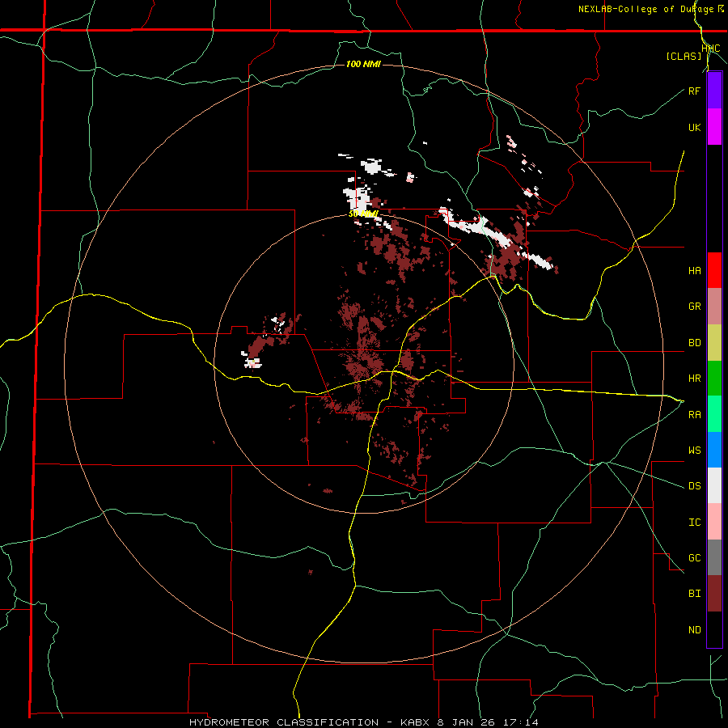Viewport: 728px width, 728px height.
Task: Click the [CLAS] units label
Action: 684,56
